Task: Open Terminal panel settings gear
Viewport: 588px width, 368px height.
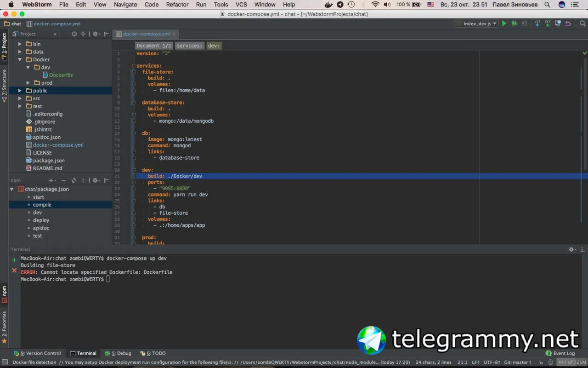Action: (x=572, y=249)
